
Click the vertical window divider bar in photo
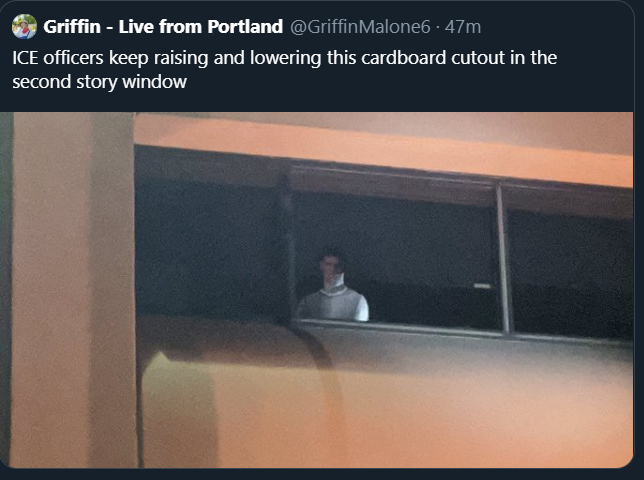tap(503, 260)
